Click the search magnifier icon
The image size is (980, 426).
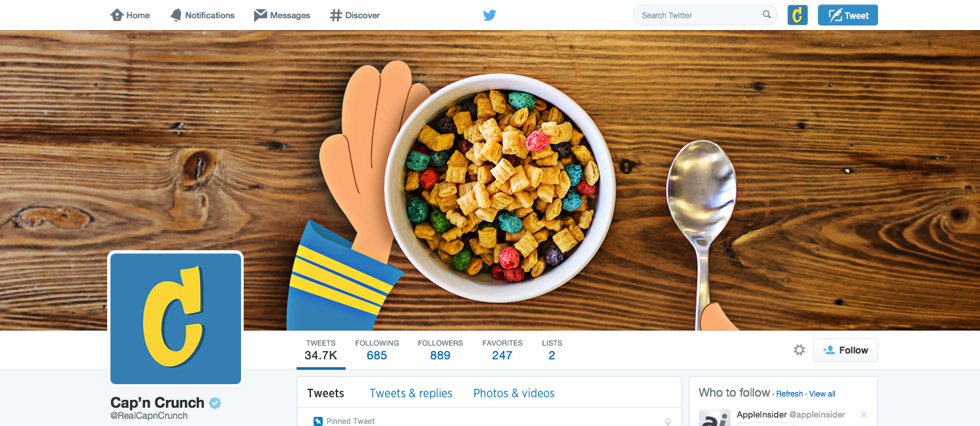coord(766,15)
